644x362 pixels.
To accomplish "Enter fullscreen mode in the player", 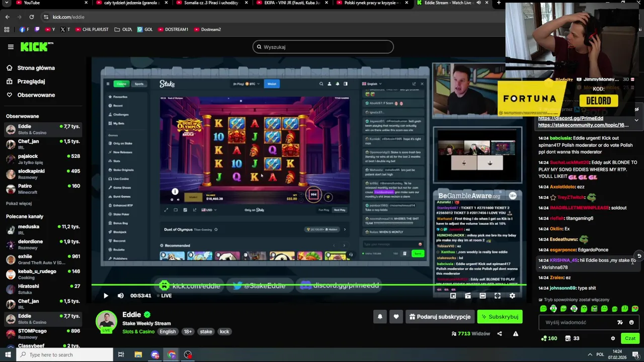I will (x=498, y=296).
